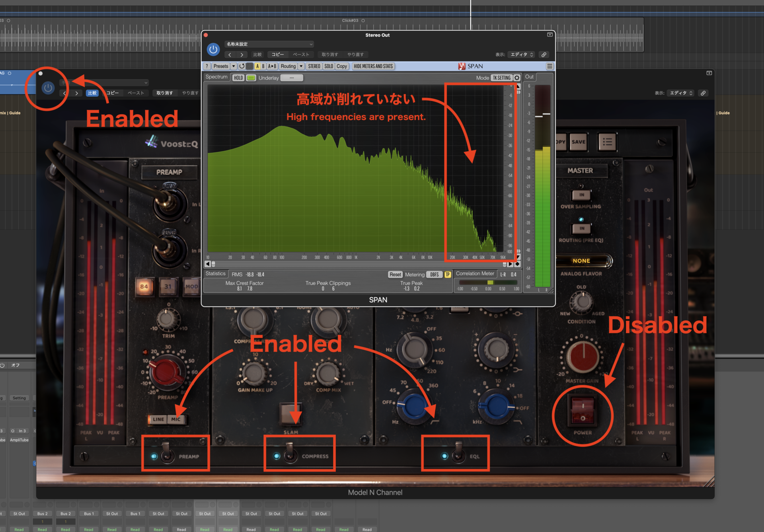
Task: Click Copy button in SPAN toolbar
Action: [342, 66]
